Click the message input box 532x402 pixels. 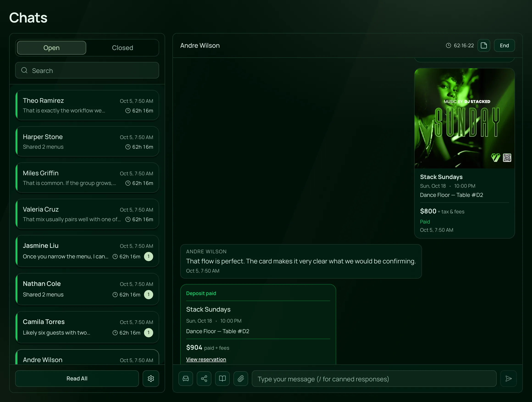tap(374, 379)
